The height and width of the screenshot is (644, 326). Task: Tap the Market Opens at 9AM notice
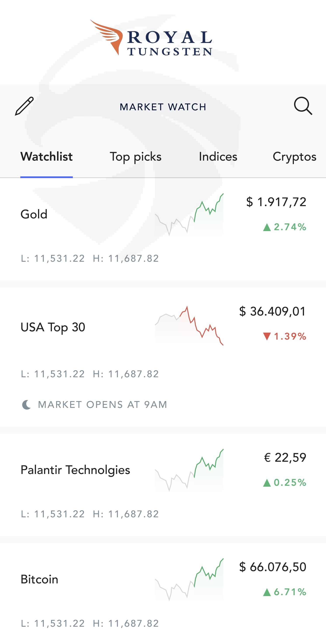point(102,405)
